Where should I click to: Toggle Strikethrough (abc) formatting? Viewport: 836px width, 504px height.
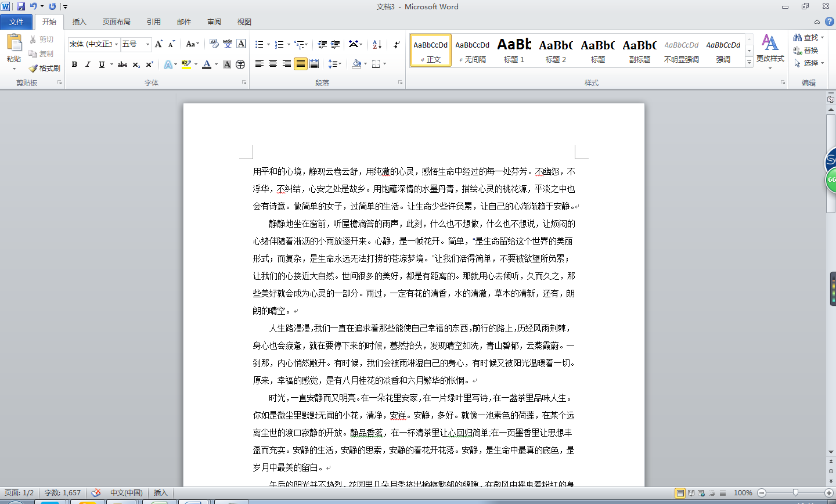coord(122,64)
